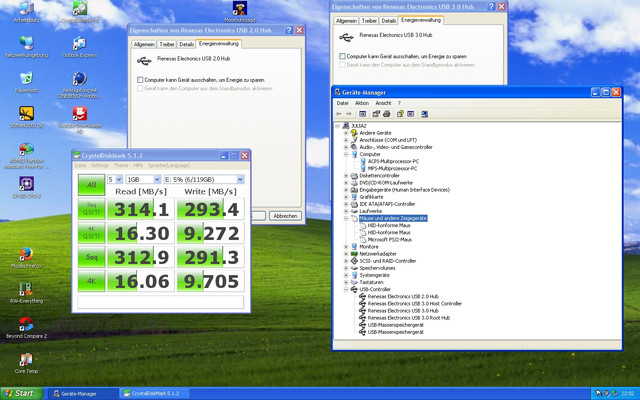Click Abbrechen in USB 2.0 Hub properties
This screenshot has height=400, width=640.
[285, 216]
